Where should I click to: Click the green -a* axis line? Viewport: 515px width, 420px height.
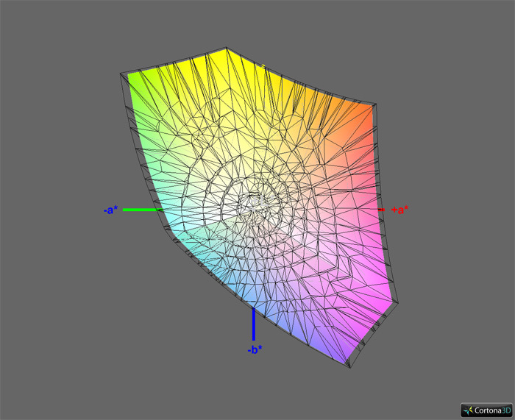(143, 210)
